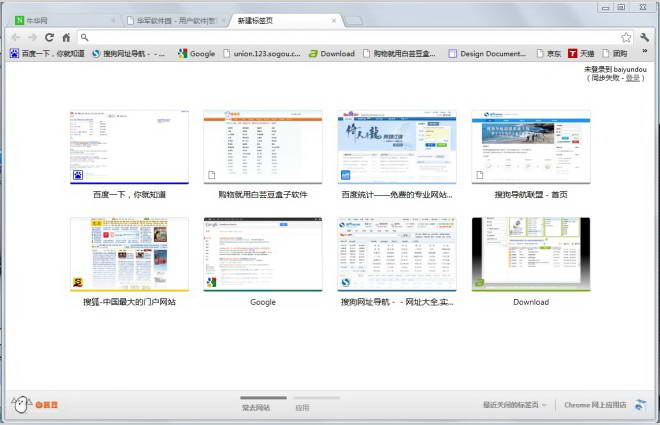Switch to the 应用 apps section

(x=317, y=404)
